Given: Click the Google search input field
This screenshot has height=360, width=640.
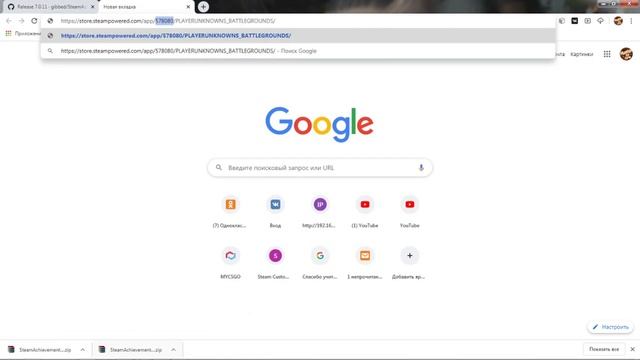Looking at the screenshot, I should tap(320, 168).
